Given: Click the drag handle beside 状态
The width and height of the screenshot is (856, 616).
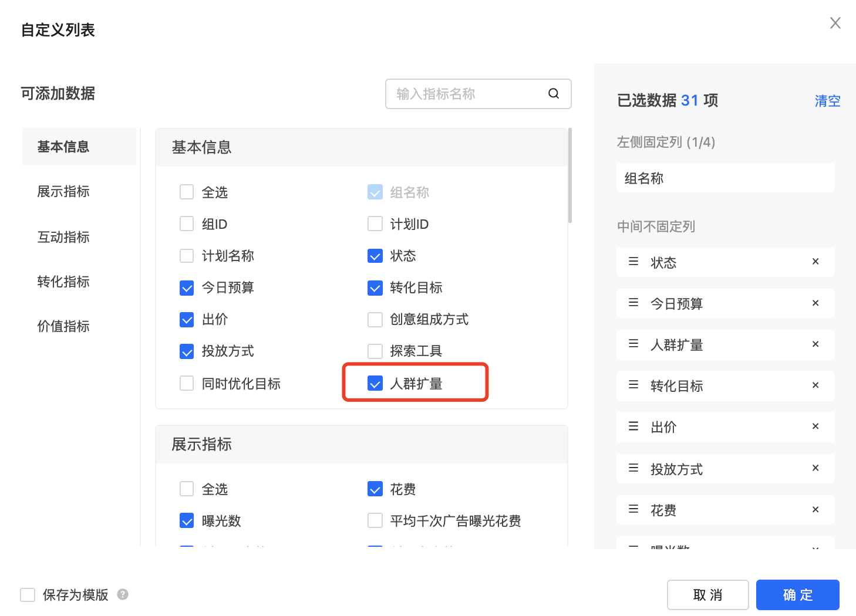Looking at the screenshot, I should (632, 262).
